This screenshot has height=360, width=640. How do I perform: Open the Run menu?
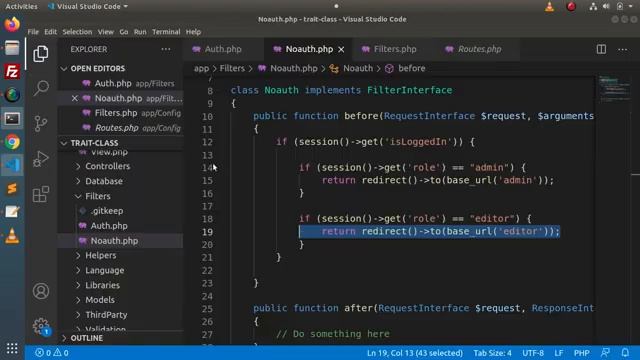(140, 32)
